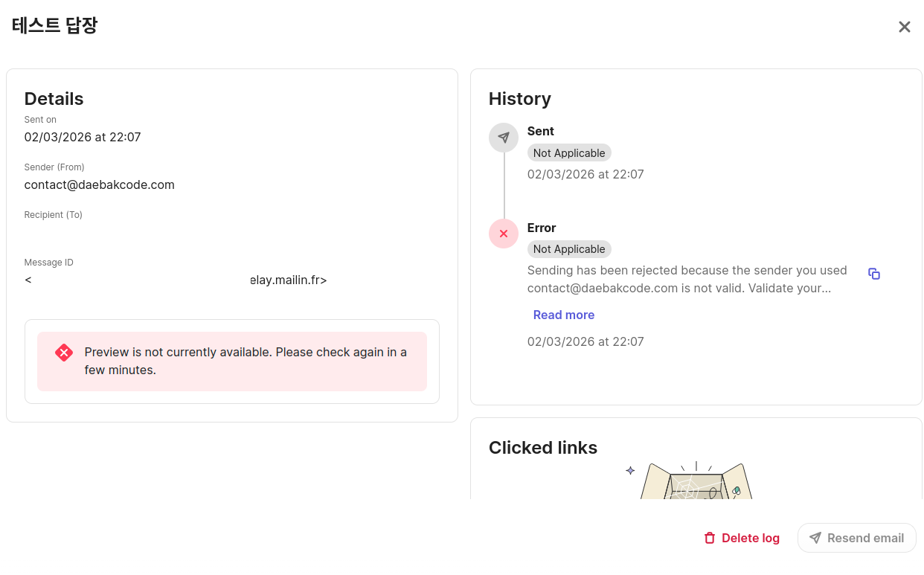Click the Not Applicable badge under Sent
Screen dimensions: 924x575
(x=569, y=153)
